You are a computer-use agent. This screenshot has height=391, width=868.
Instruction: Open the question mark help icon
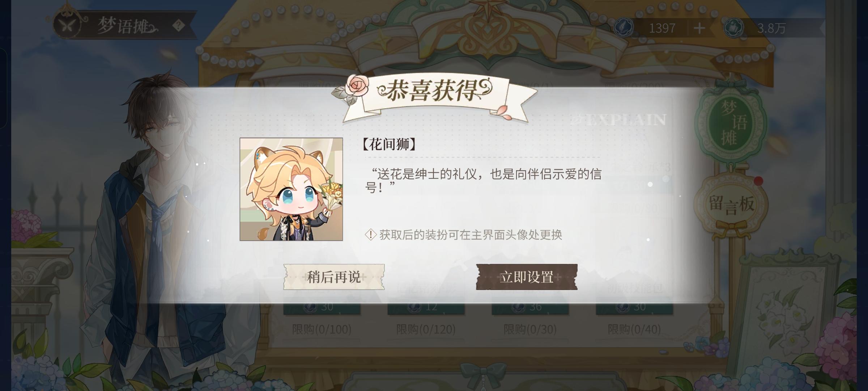pyautogui.click(x=178, y=26)
